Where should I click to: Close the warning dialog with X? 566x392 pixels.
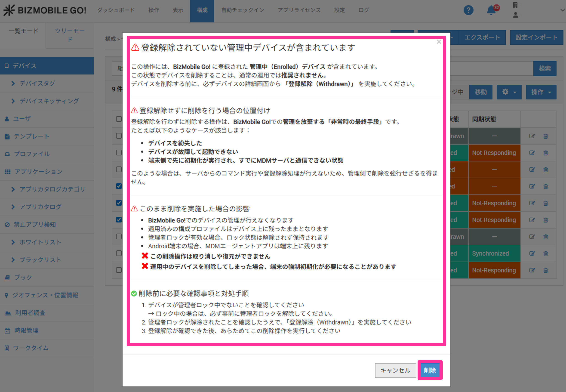[x=439, y=42]
